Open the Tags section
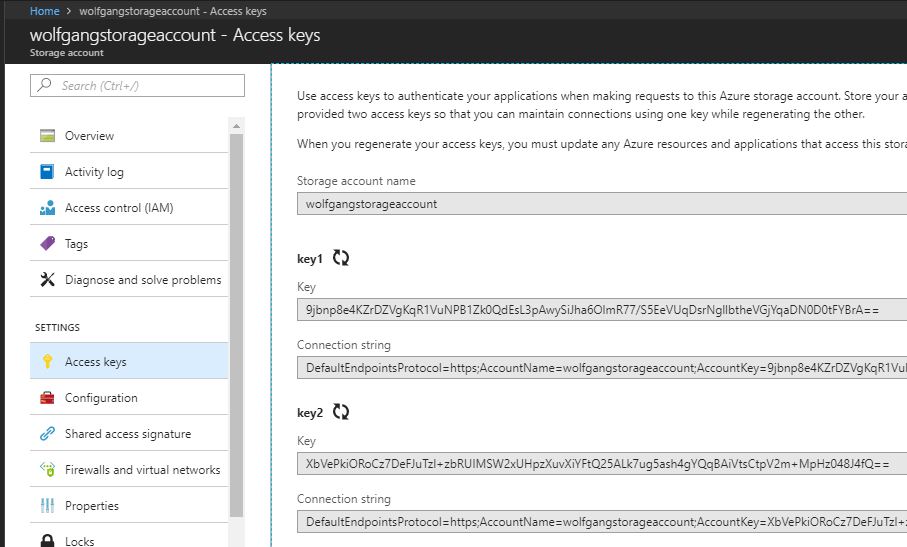Viewport: 907px width, 547px height. coord(129,243)
